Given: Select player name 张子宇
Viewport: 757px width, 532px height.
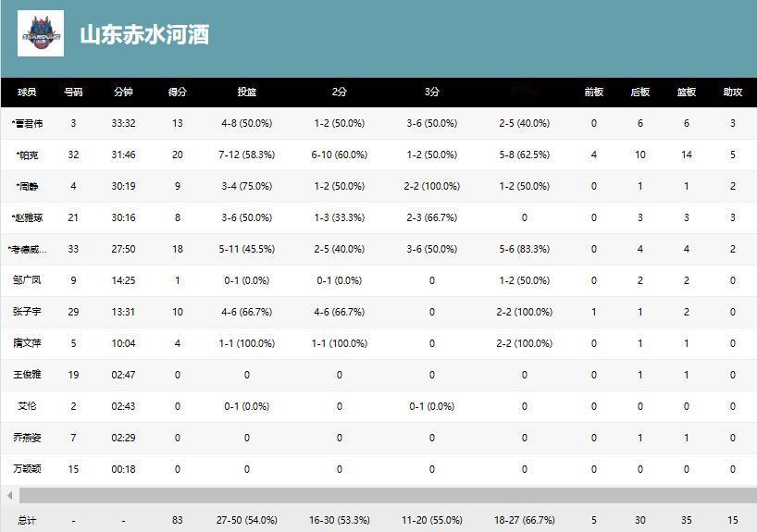Looking at the screenshot, I should tap(27, 312).
